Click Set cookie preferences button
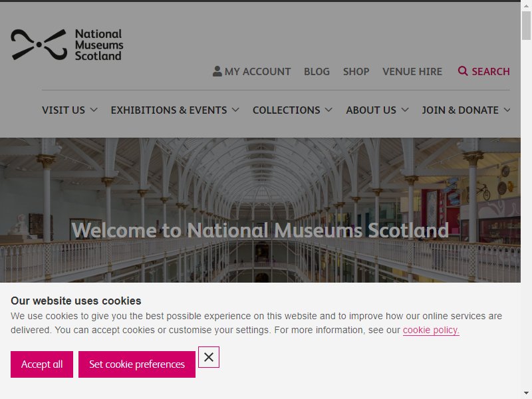532x399 pixels. tap(137, 364)
